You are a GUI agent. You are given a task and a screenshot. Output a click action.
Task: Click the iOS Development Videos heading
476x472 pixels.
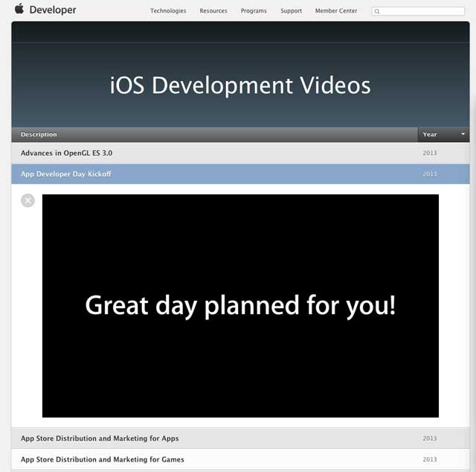click(x=240, y=86)
